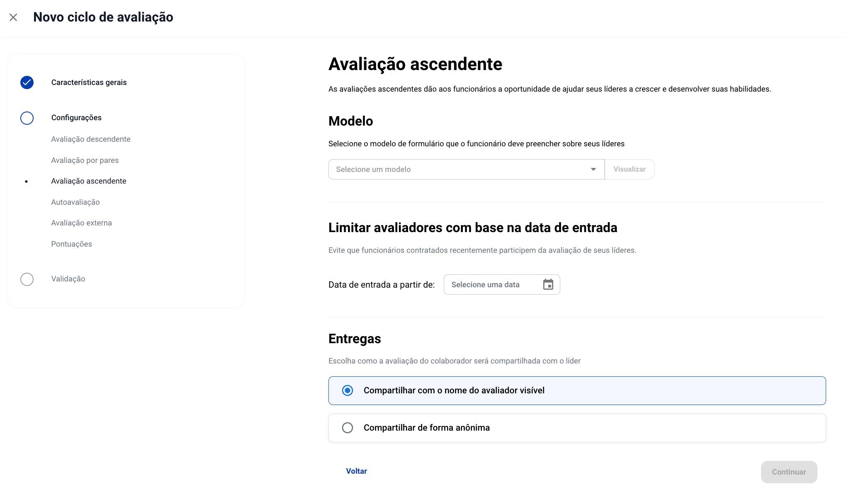Viewport: 846px width, 504px height.
Task: Open the Configurações step
Action: pyautogui.click(x=76, y=118)
